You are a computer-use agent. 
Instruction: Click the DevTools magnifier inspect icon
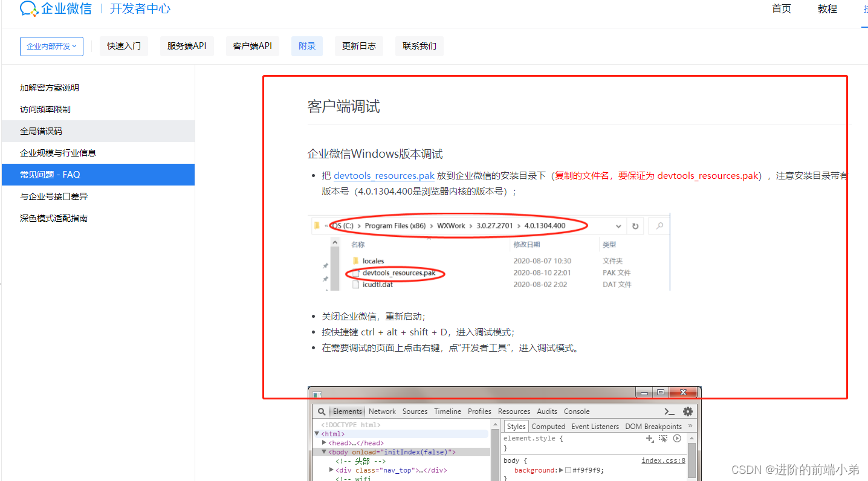(322, 412)
